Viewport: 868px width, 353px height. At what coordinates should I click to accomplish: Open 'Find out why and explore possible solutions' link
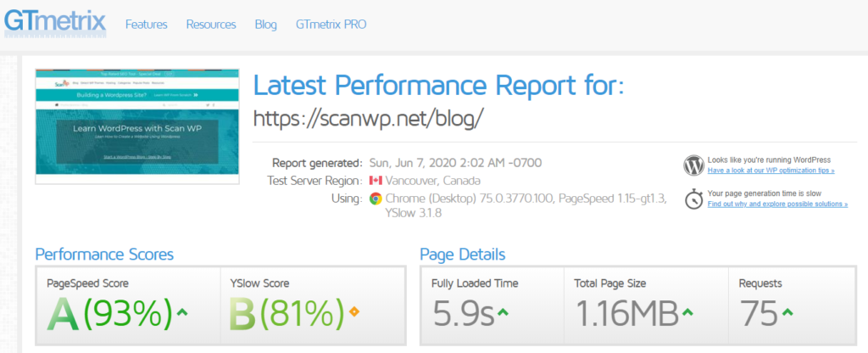pos(778,204)
